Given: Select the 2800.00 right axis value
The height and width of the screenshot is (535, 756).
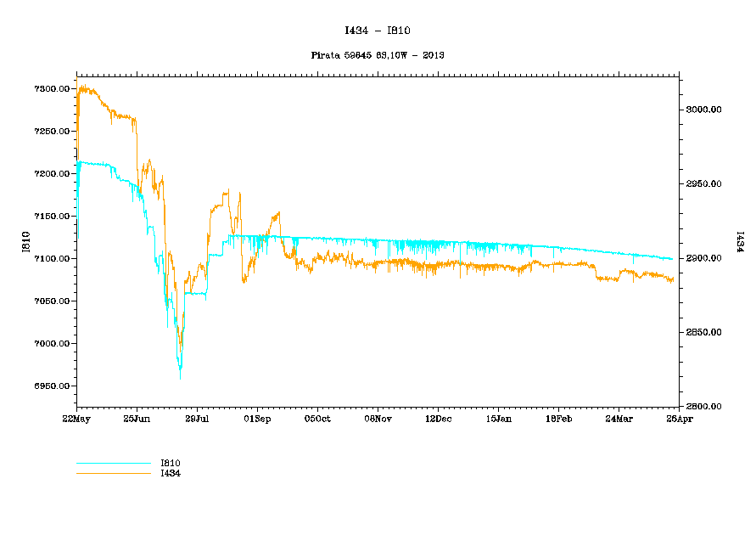Looking at the screenshot, I should (704, 407).
